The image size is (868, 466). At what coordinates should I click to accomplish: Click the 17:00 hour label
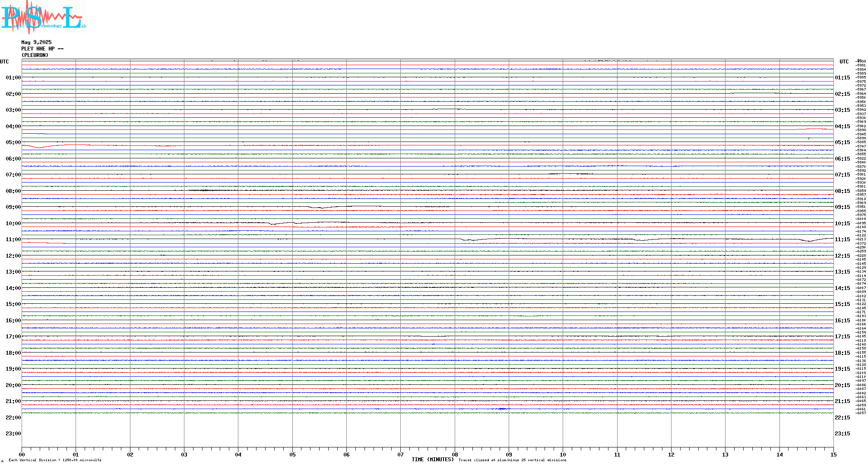coord(13,337)
